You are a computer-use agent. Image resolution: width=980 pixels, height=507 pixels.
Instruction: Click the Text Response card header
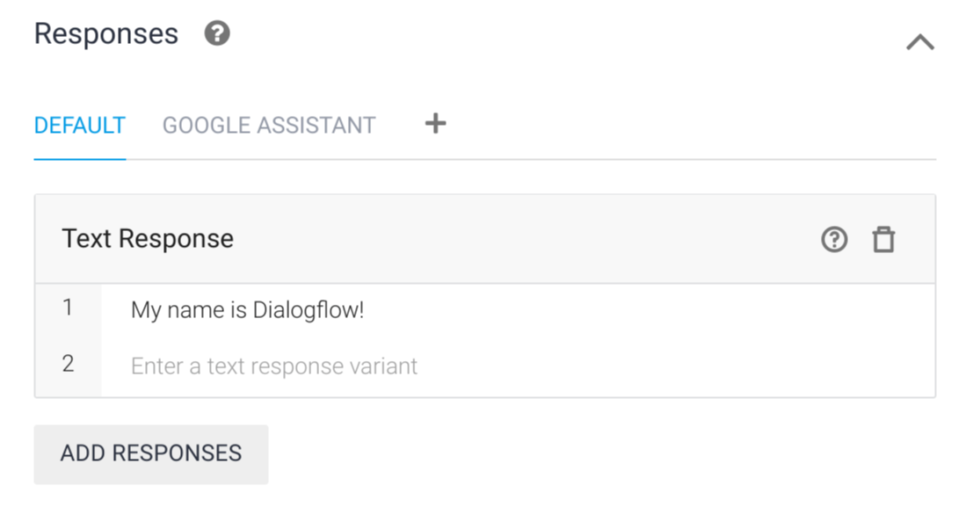pos(147,239)
